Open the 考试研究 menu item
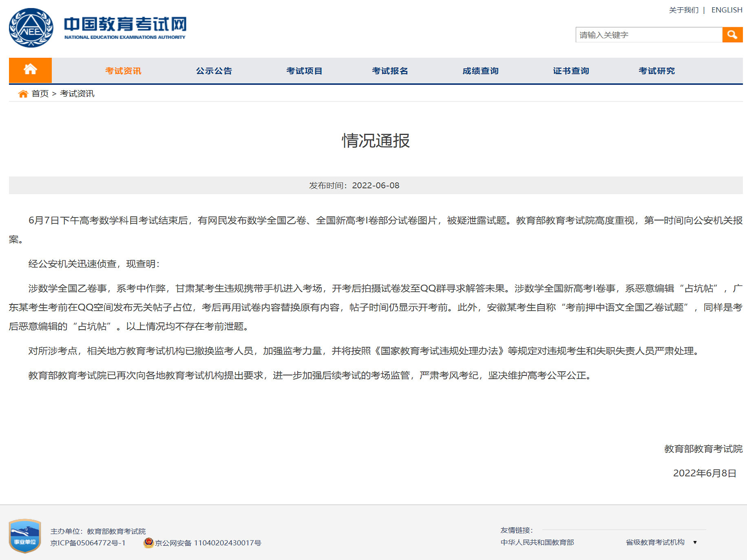747x560 pixels. [656, 71]
